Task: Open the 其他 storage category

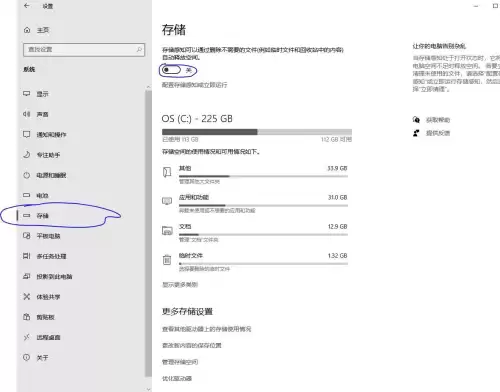Action: (x=255, y=175)
